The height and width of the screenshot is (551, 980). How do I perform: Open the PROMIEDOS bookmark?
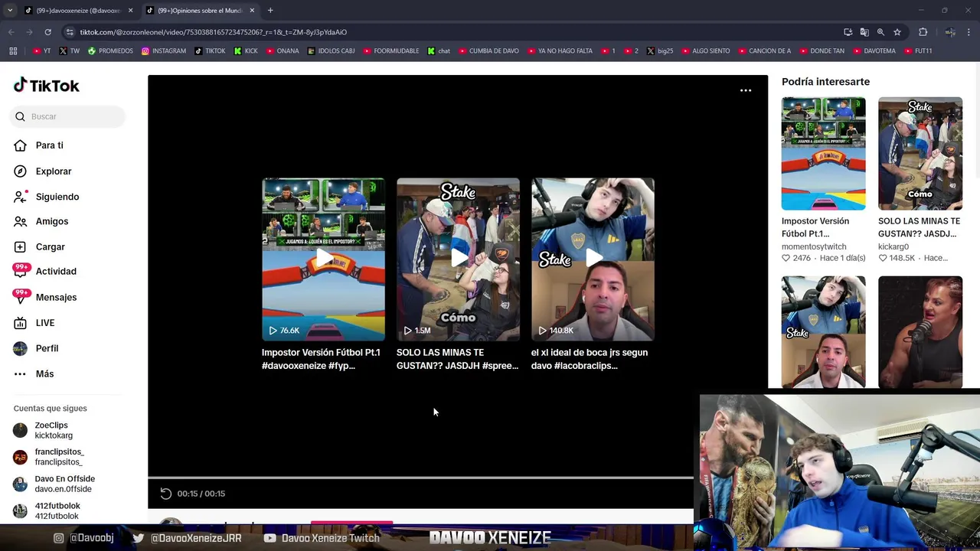click(110, 51)
